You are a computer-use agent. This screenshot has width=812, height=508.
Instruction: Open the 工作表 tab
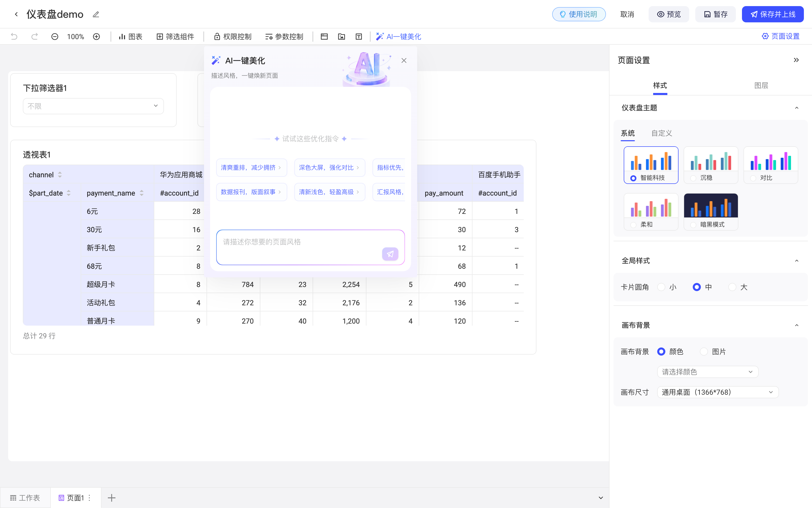click(x=25, y=498)
